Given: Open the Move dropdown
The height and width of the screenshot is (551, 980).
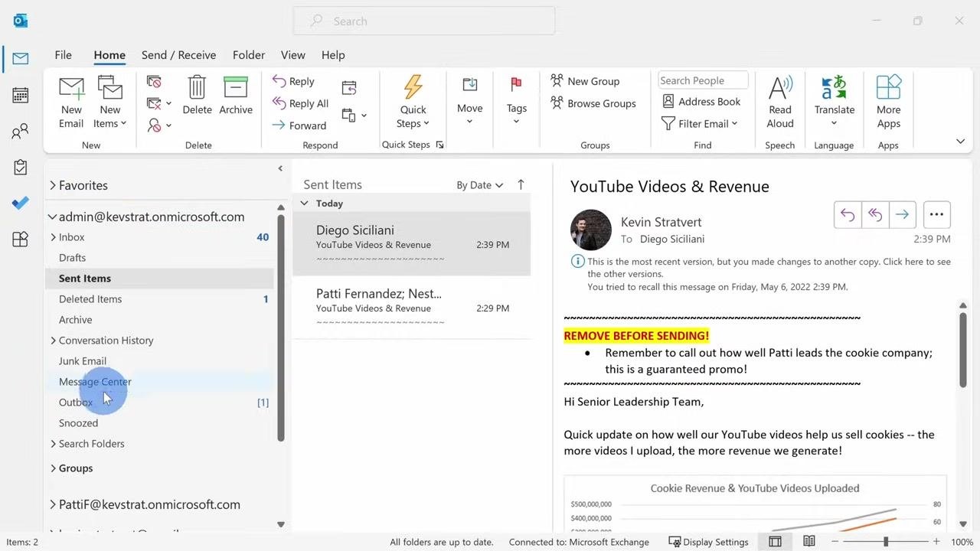Looking at the screenshot, I should pos(469,101).
